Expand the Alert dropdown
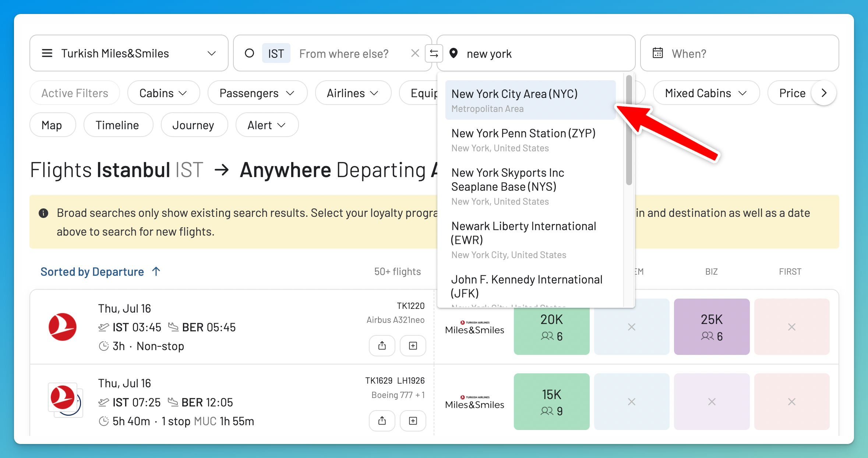Viewport: 868px width, 458px height. click(267, 125)
